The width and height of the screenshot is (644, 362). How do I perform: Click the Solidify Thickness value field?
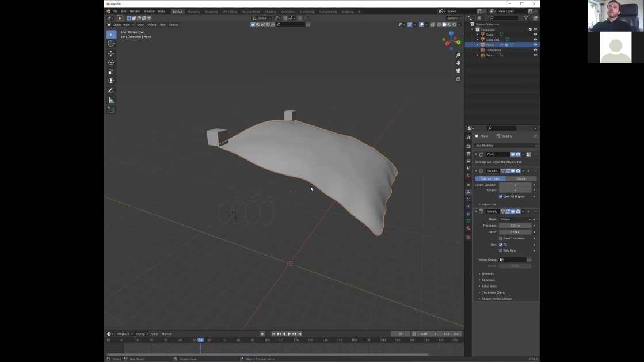[x=515, y=226]
